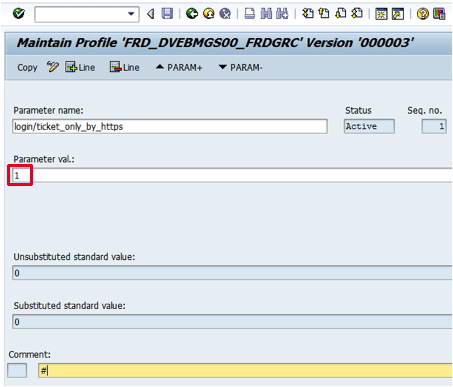This screenshot has width=453, height=387.
Task: Click the delete Line button
Action: click(x=125, y=67)
